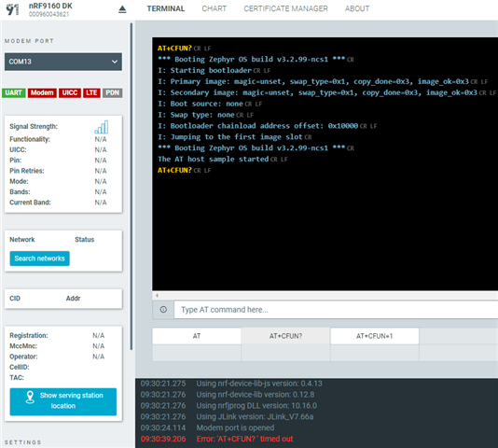Open the COM13 modem port dropdown
The width and height of the screenshot is (498, 448).
click(x=63, y=62)
